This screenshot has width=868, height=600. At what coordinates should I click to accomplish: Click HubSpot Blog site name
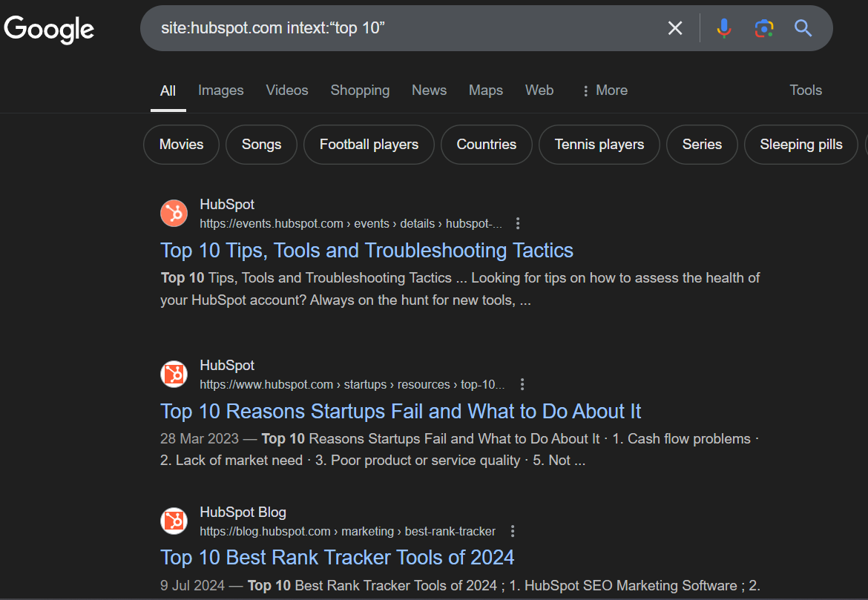click(243, 512)
